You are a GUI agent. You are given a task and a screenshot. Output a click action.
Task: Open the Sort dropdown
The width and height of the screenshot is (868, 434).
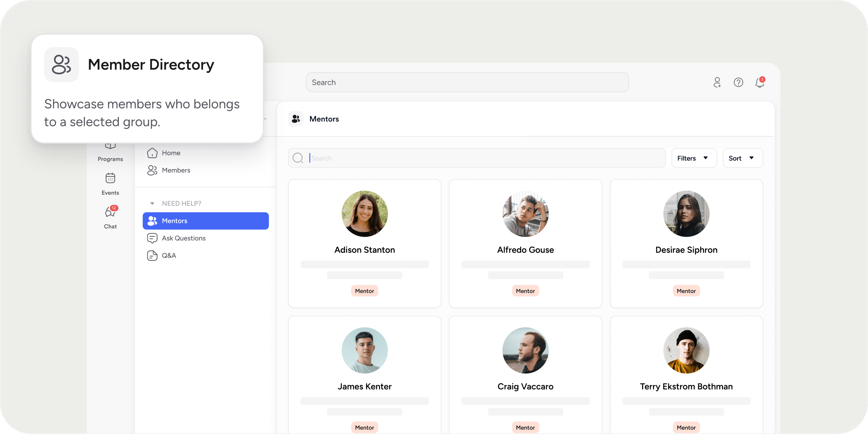pos(743,158)
